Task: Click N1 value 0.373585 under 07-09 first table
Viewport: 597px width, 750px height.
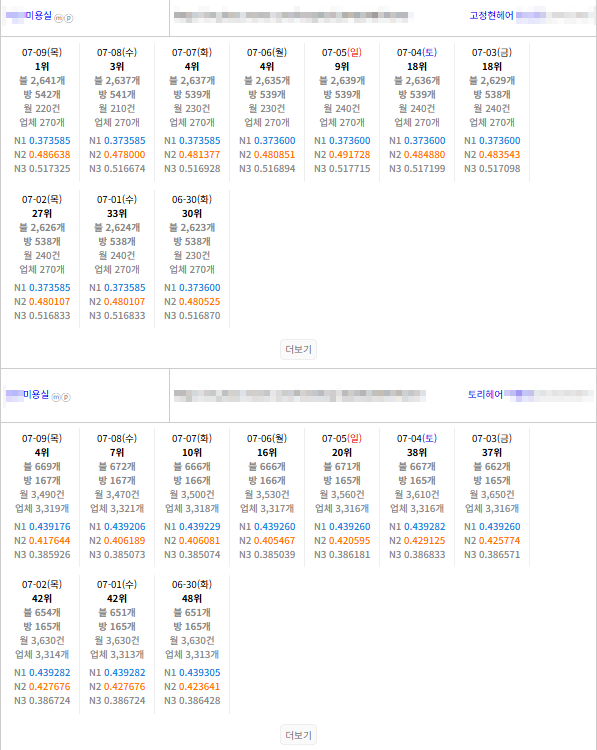Action: tap(50, 141)
